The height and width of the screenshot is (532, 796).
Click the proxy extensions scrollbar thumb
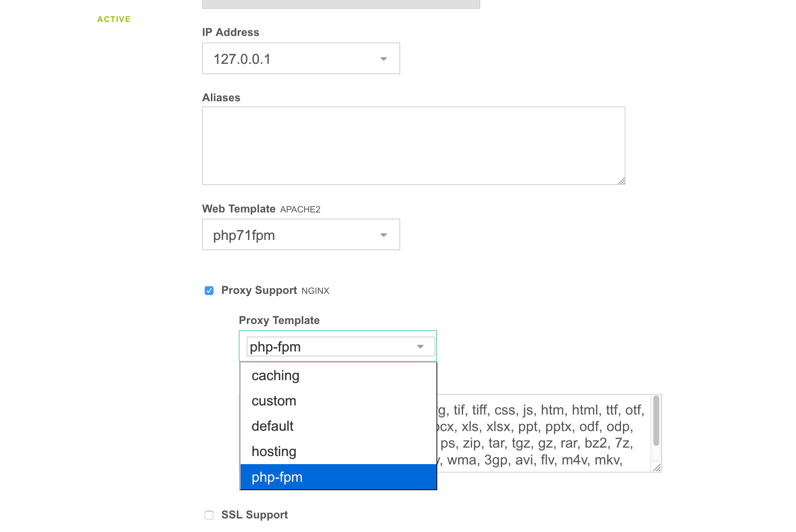[656, 420]
